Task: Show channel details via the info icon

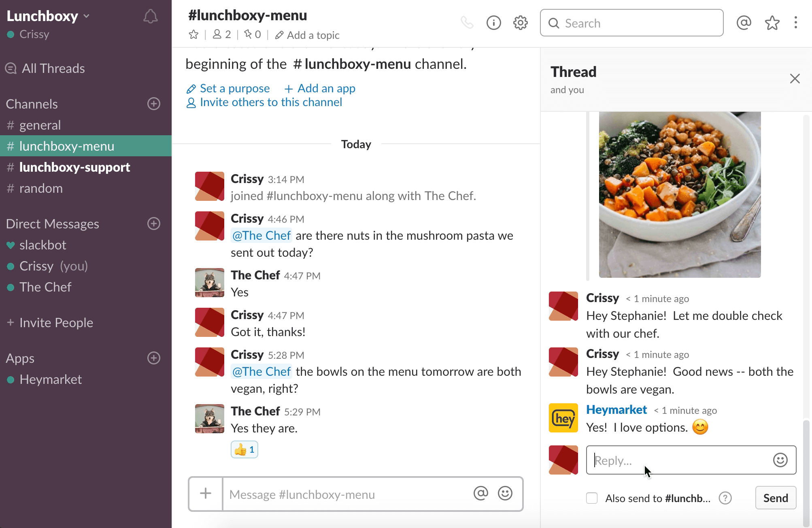Action: tap(493, 23)
